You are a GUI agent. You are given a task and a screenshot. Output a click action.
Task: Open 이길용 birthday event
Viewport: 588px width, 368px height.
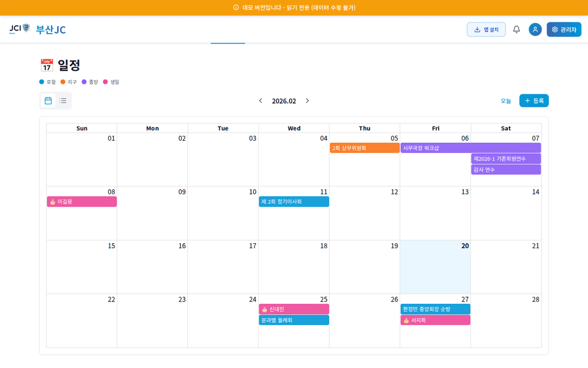82,202
